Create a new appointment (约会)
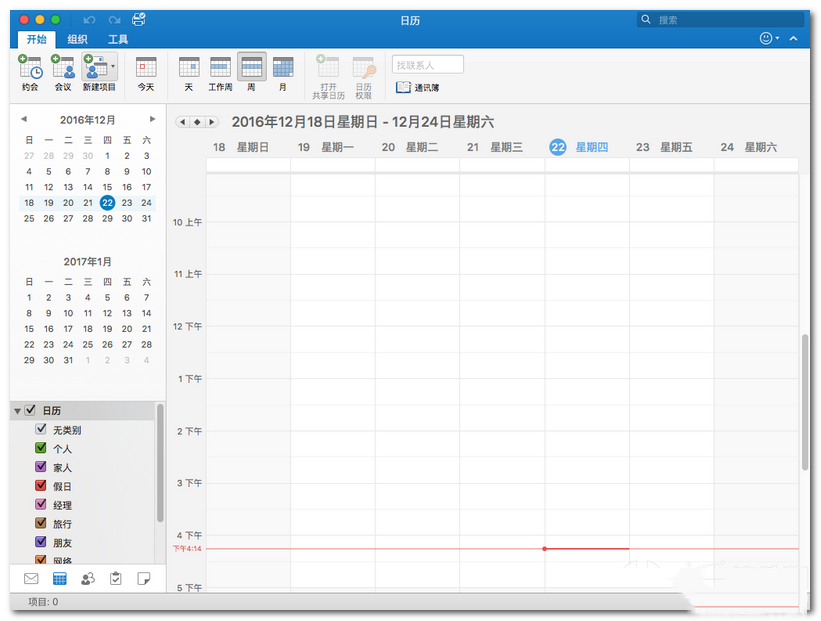This screenshot has width=821, height=621. (30, 73)
